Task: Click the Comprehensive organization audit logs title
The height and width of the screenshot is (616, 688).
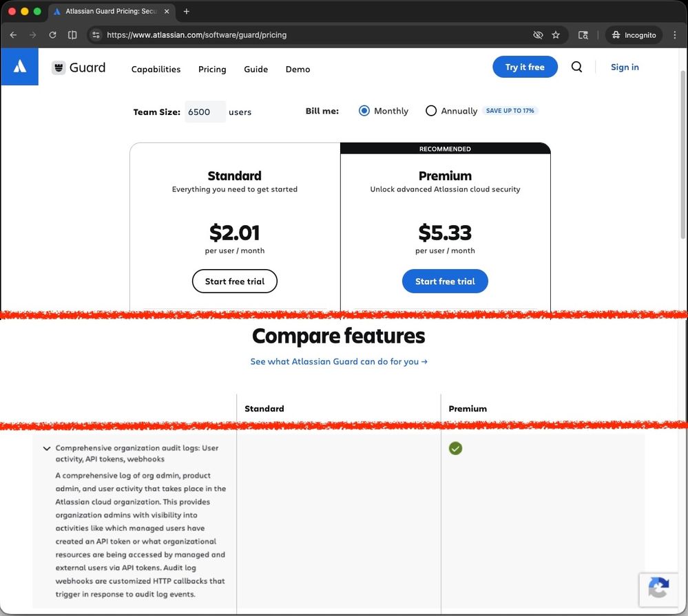Action: point(137,454)
